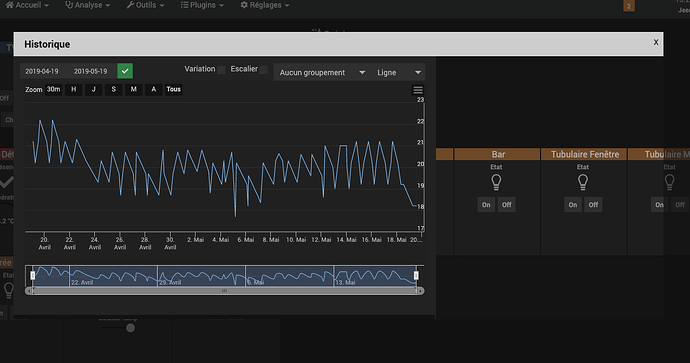The image size is (690, 363).
Task: Click the right navigator range handle
Action: tap(416, 275)
